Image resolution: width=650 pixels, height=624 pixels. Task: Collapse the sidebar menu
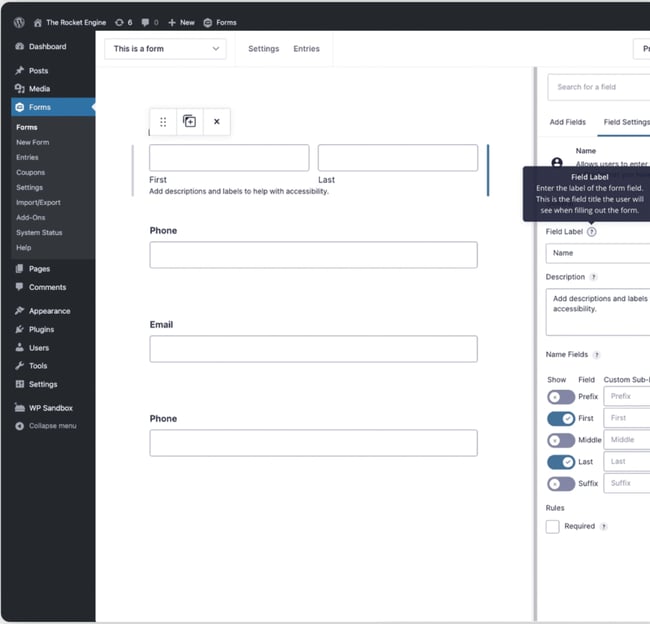coord(52,426)
